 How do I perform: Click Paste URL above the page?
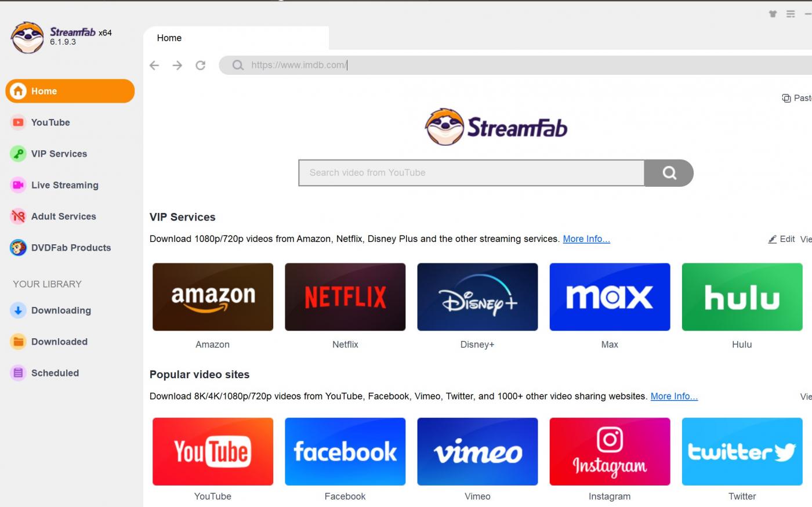[x=797, y=98]
